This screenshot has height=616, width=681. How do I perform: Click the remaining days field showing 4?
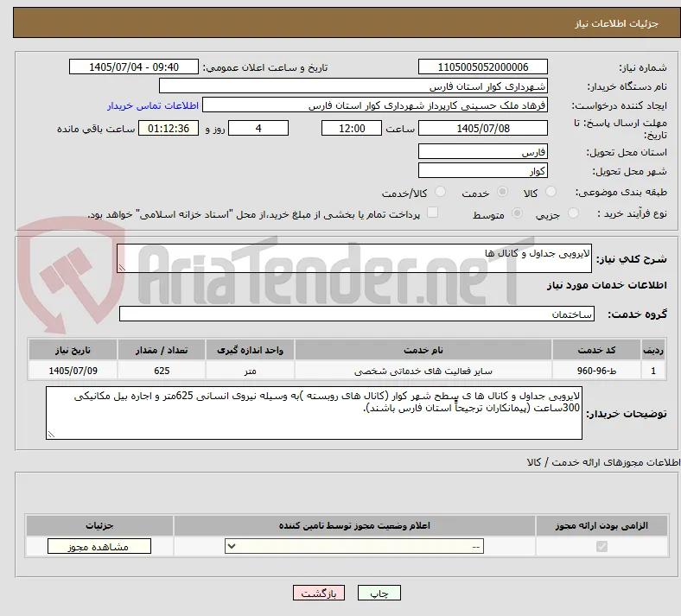[258, 128]
